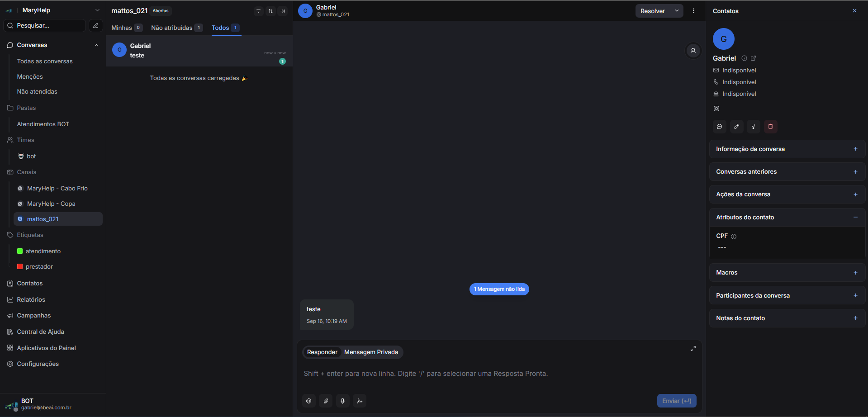Collapse Atributos do contato section

[x=855, y=218]
